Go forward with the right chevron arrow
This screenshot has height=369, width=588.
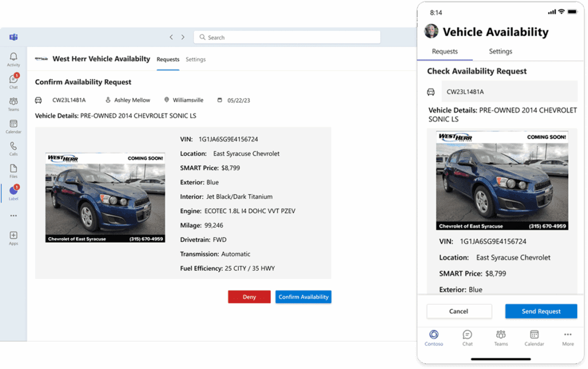coord(183,37)
